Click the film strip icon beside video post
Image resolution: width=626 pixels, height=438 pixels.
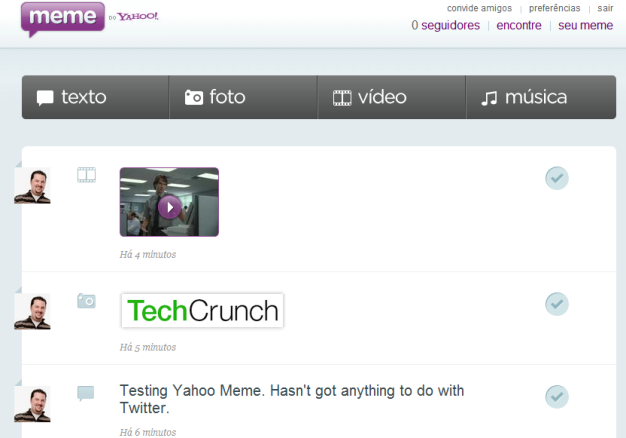pos(87,175)
